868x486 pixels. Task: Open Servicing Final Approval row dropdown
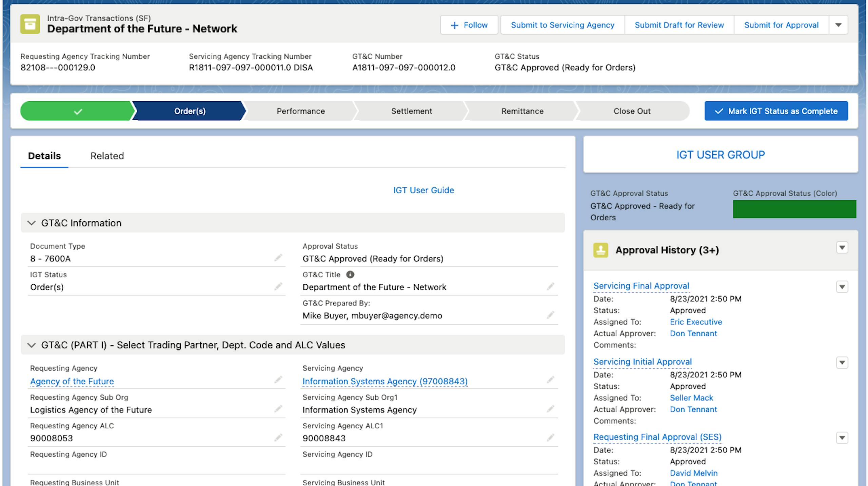tap(842, 287)
